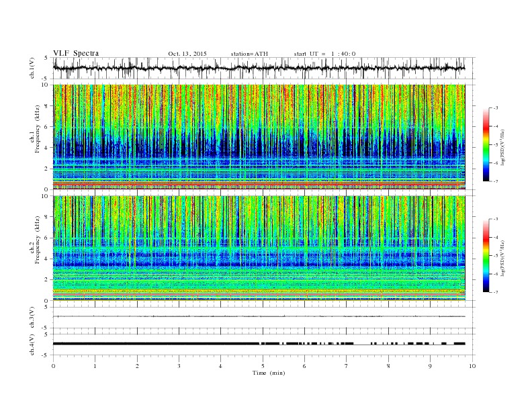The width and height of the screenshot is (532, 411).
Task: Click the "start UT = 1:40:0" header text
Action: [324, 54]
